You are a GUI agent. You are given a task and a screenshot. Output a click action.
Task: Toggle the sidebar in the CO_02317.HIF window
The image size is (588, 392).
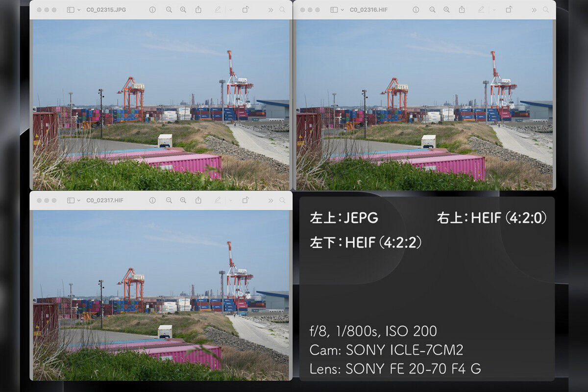pos(70,200)
